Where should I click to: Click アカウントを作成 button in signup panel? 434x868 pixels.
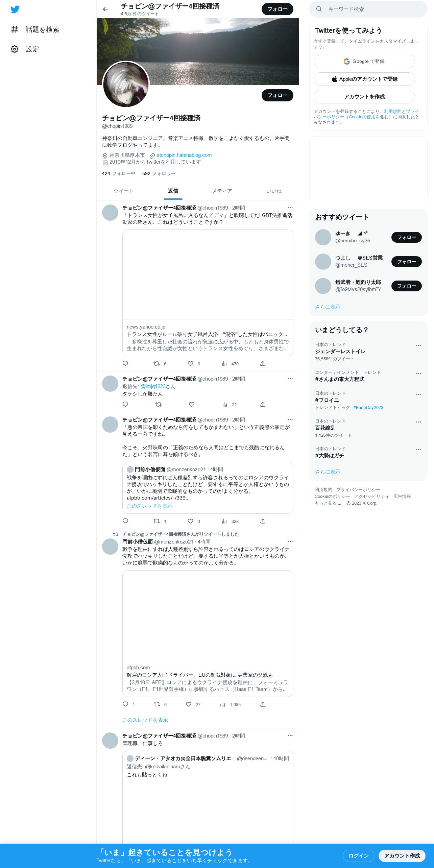pos(364,97)
